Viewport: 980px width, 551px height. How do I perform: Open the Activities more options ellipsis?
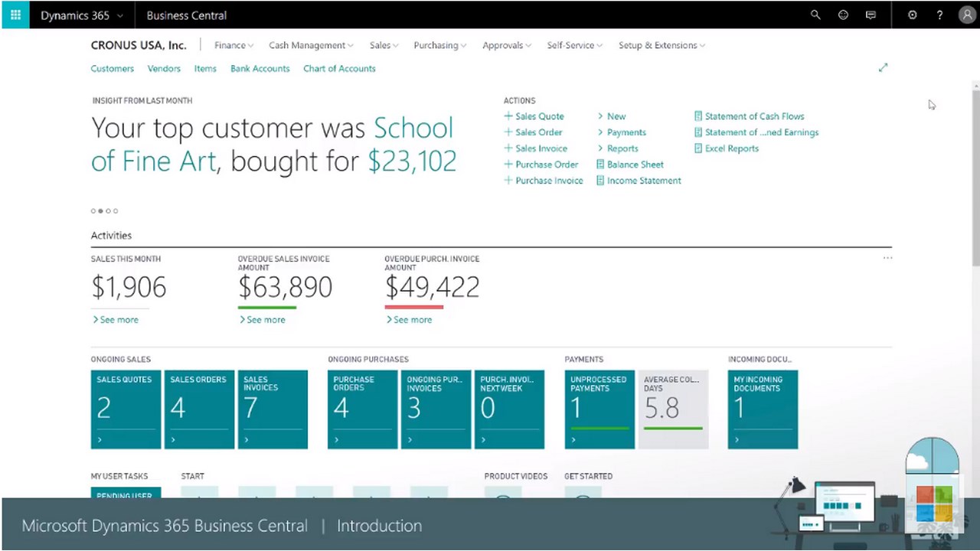[887, 258]
